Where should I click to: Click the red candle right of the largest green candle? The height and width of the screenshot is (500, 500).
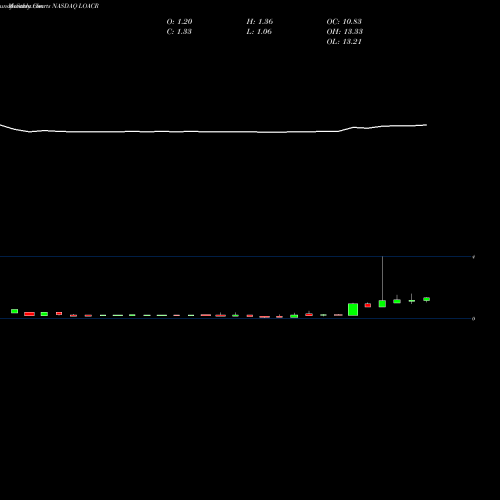tap(368, 305)
